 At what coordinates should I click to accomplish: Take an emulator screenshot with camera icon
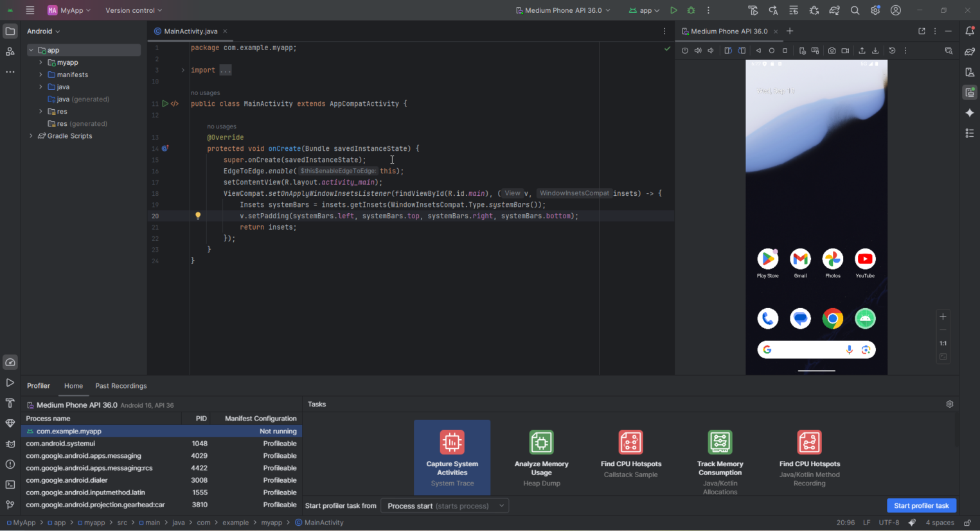832,51
